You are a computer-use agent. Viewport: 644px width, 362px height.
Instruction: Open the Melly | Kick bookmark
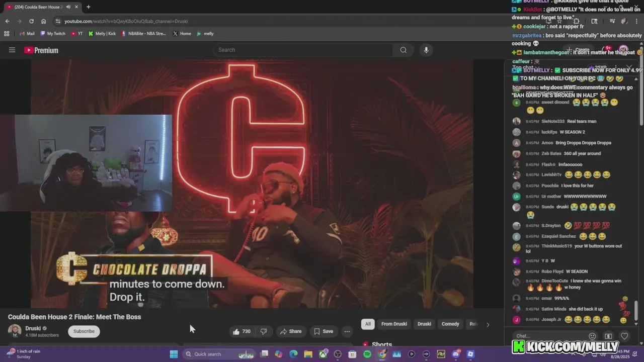coord(102,34)
